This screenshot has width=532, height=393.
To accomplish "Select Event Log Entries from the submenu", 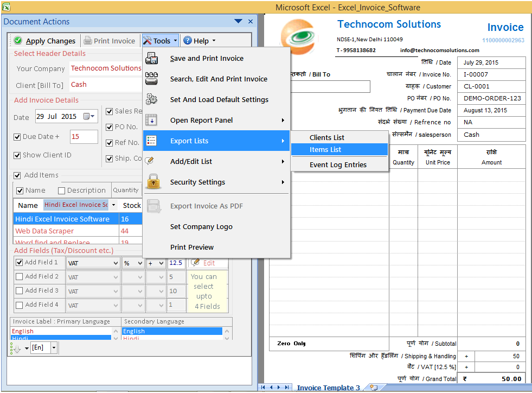I will (339, 164).
